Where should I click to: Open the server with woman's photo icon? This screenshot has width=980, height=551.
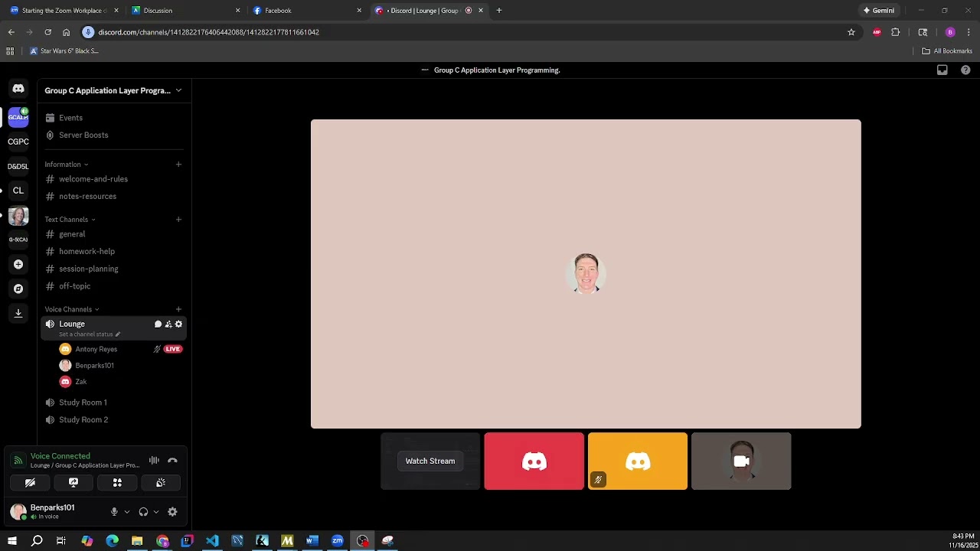(x=18, y=216)
